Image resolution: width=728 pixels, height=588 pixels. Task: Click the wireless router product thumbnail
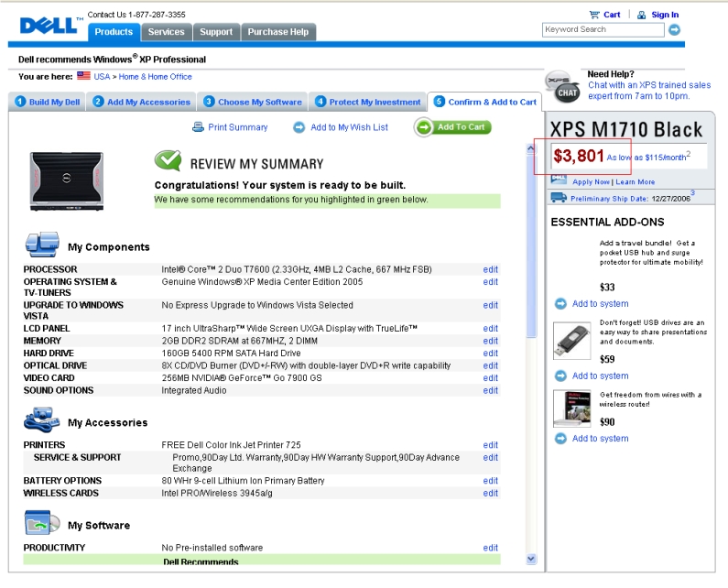point(572,408)
